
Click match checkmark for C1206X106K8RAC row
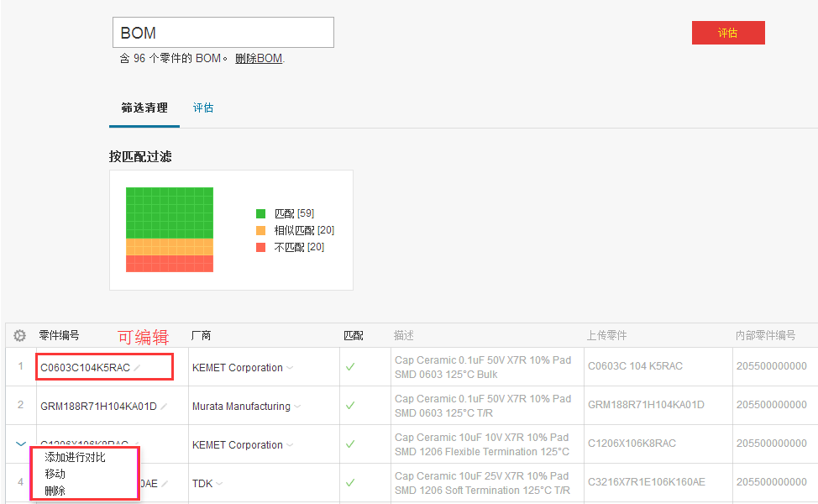pos(350,444)
